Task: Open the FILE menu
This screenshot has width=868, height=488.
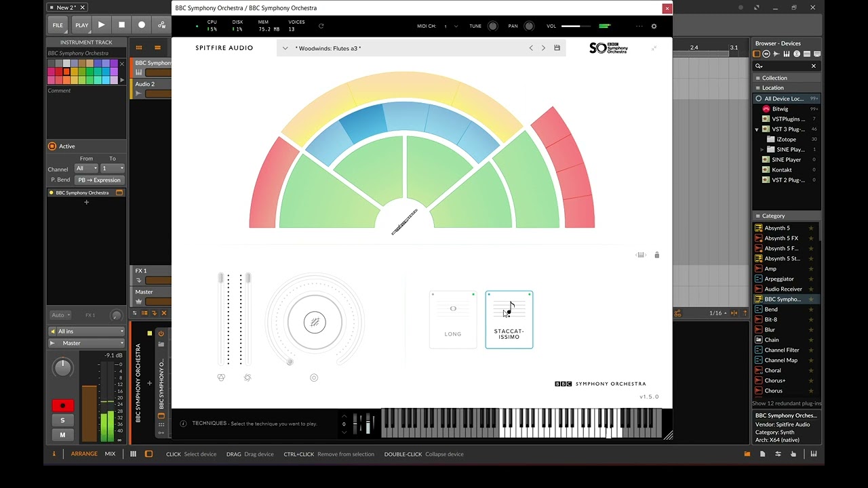Action: coord(58,25)
